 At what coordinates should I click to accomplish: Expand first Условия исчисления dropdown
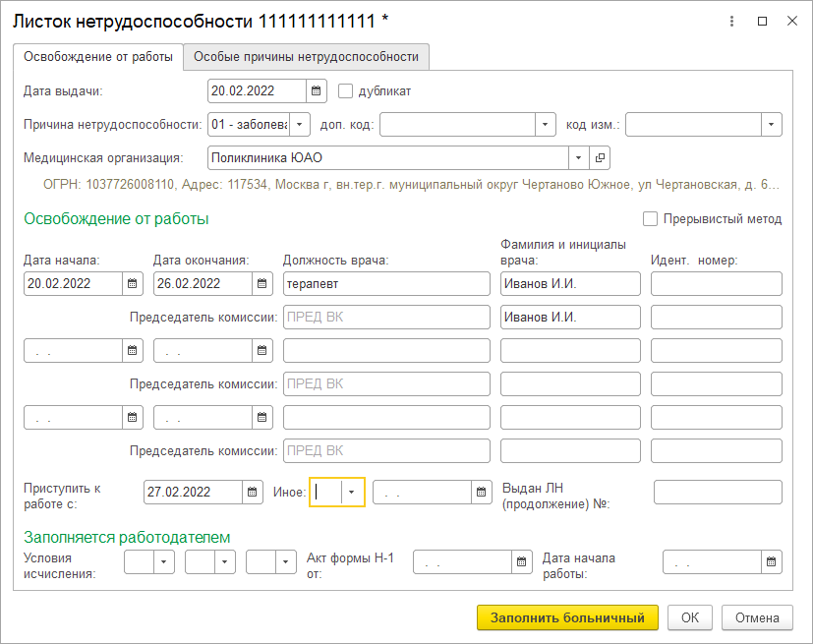point(163,562)
